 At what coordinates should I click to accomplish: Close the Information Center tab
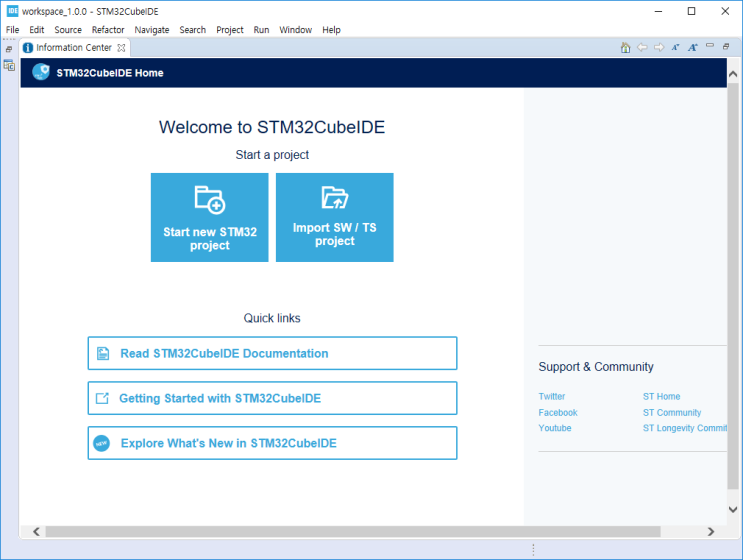[x=122, y=47]
